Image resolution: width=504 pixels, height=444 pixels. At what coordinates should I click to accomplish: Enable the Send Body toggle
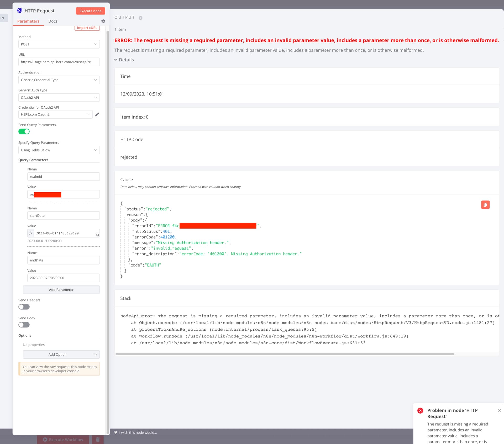[24, 325]
